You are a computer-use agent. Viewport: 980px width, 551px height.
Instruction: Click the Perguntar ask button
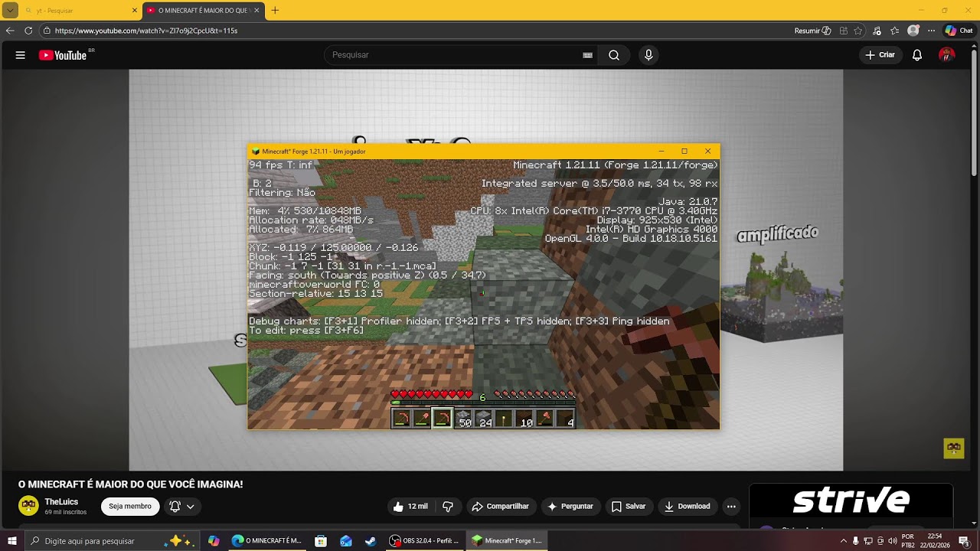pyautogui.click(x=570, y=506)
